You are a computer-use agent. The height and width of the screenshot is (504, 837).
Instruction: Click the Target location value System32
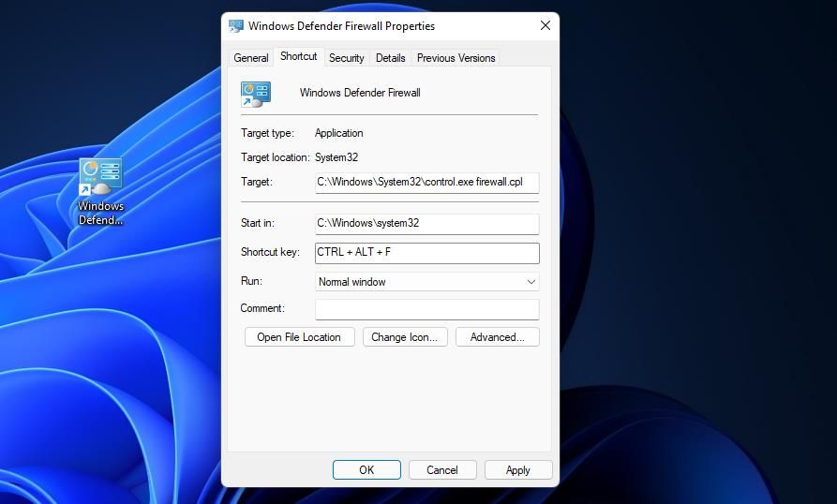point(336,158)
